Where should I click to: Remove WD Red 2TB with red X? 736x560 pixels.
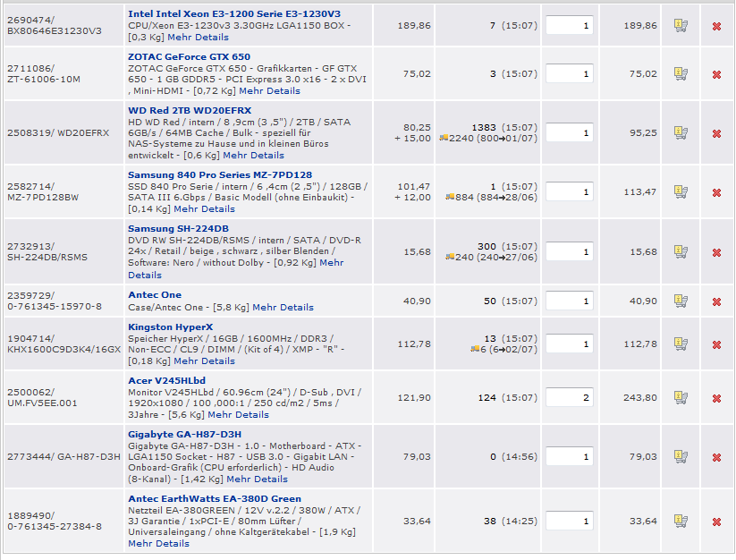(x=716, y=134)
